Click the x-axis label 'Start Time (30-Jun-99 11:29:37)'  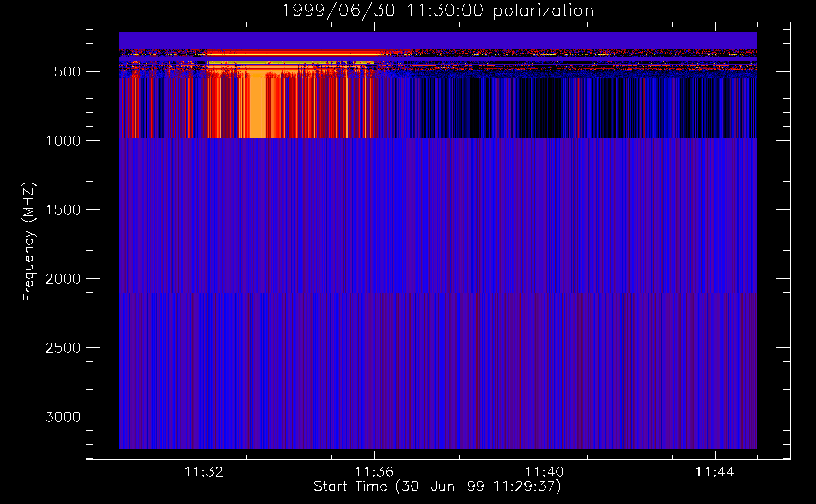coord(437,487)
